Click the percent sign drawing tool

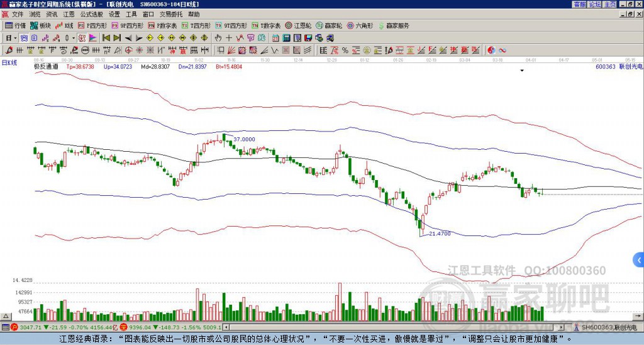pos(345,50)
